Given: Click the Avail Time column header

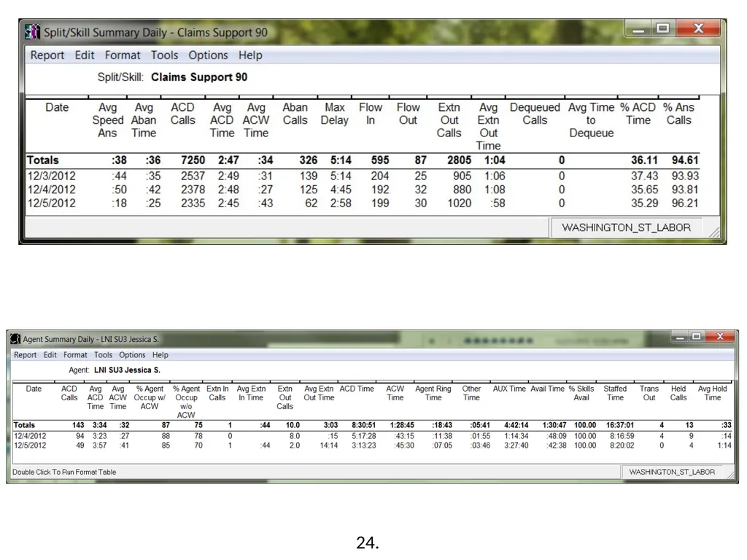Looking at the screenshot, I should [547, 389].
